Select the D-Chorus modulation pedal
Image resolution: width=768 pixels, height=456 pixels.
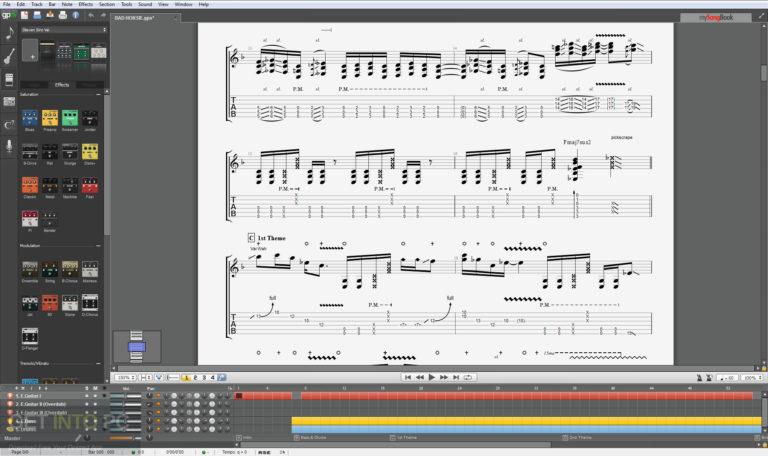click(x=90, y=305)
